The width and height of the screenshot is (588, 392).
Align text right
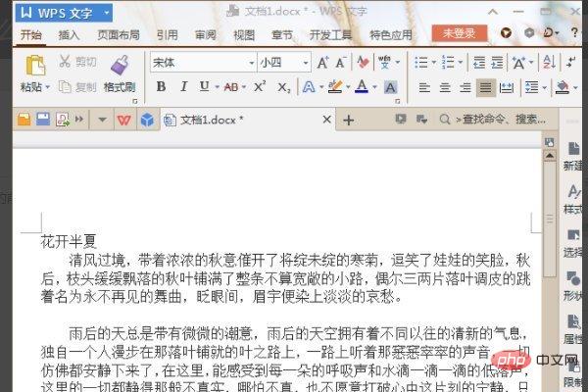[x=465, y=88]
